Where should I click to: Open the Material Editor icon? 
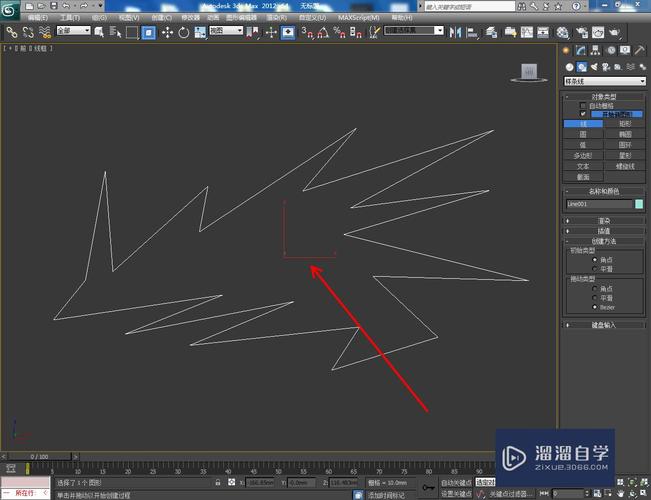pos(563,32)
